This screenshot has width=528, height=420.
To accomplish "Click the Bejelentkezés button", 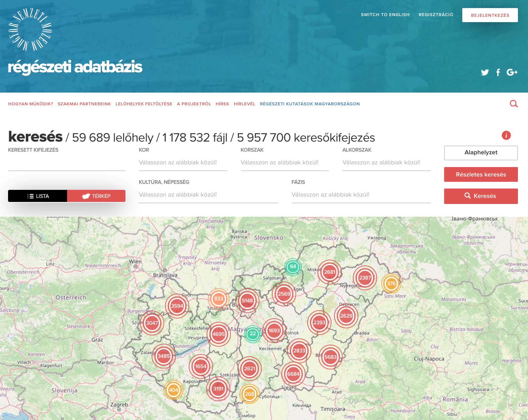I will click(490, 15).
